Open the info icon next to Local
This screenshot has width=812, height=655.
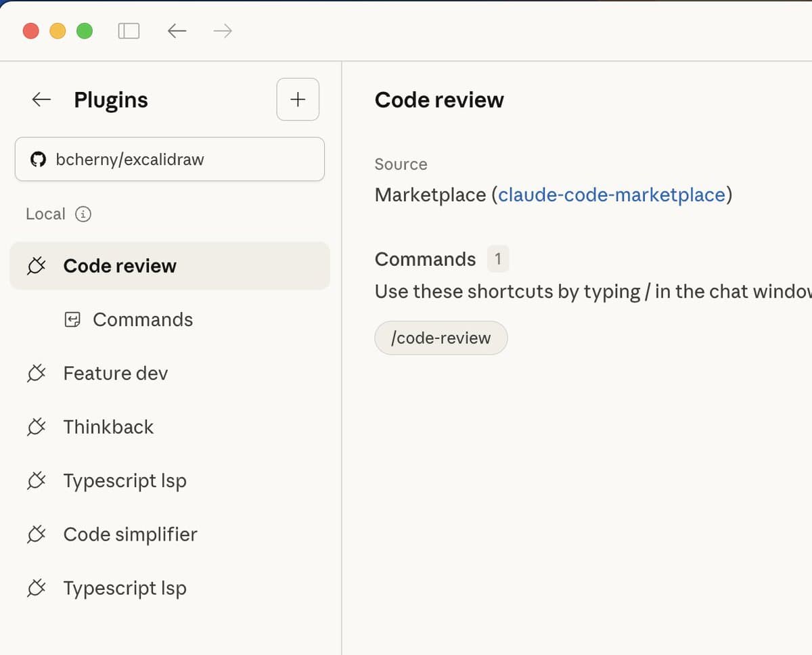click(83, 214)
